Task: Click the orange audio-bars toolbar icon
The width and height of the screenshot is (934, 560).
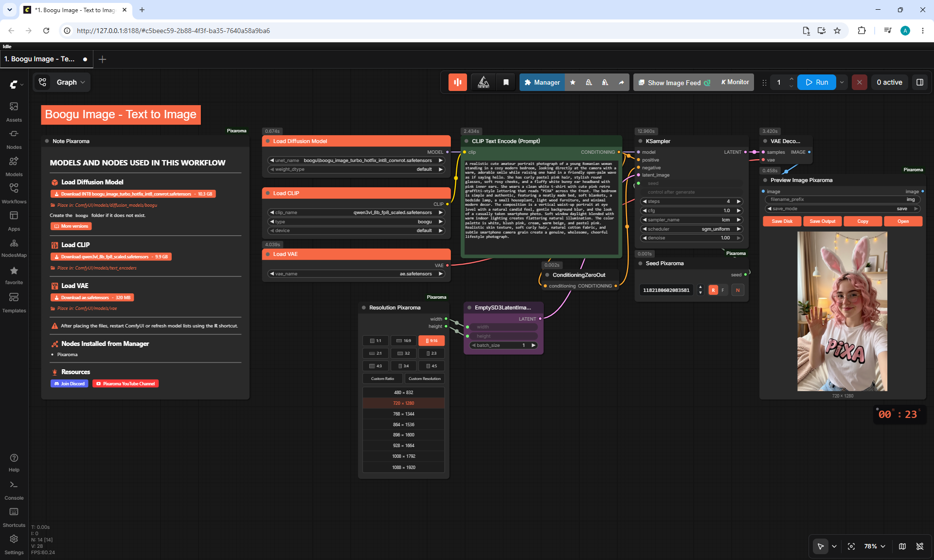Action: click(457, 82)
